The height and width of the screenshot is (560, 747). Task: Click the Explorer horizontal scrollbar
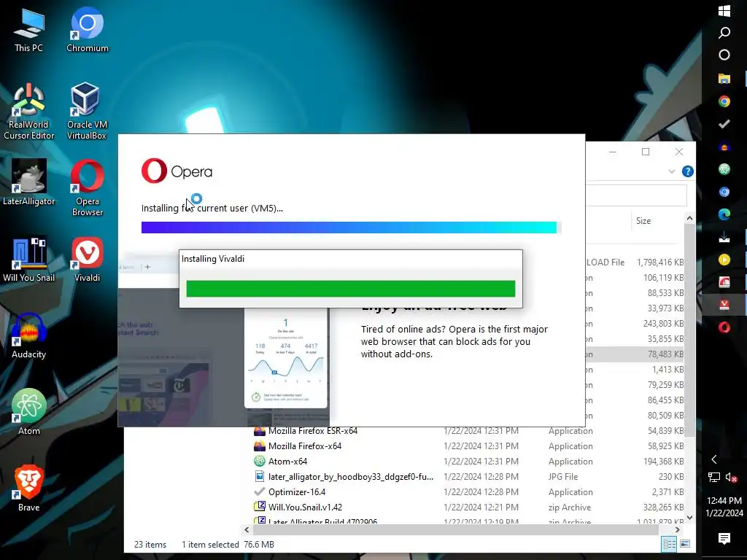[x=455, y=529]
